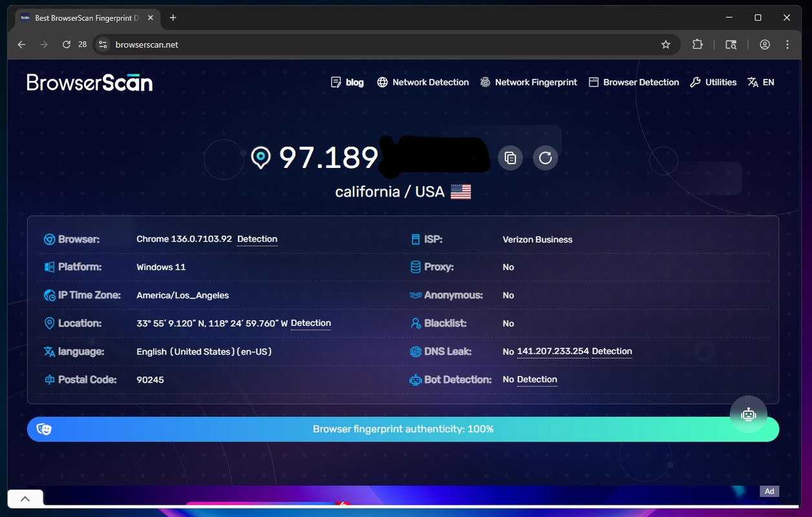Screen dimensions: 812x517
Task: Open a new tab with the plus button
Action: [x=173, y=18]
